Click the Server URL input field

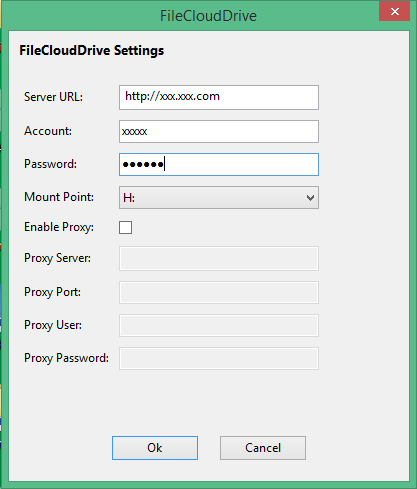[219, 97]
